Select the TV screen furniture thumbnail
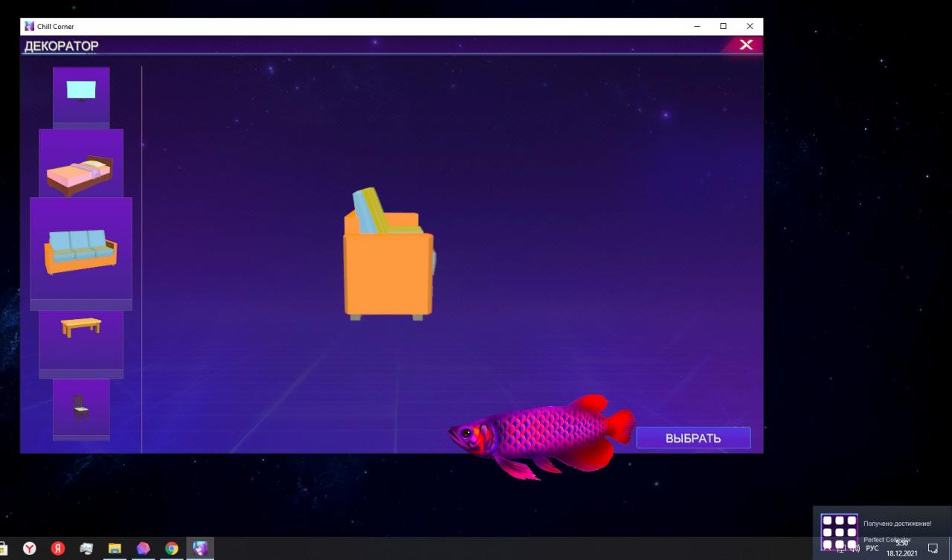The width and height of the screenshot is (952, 560). click(81, 94)
